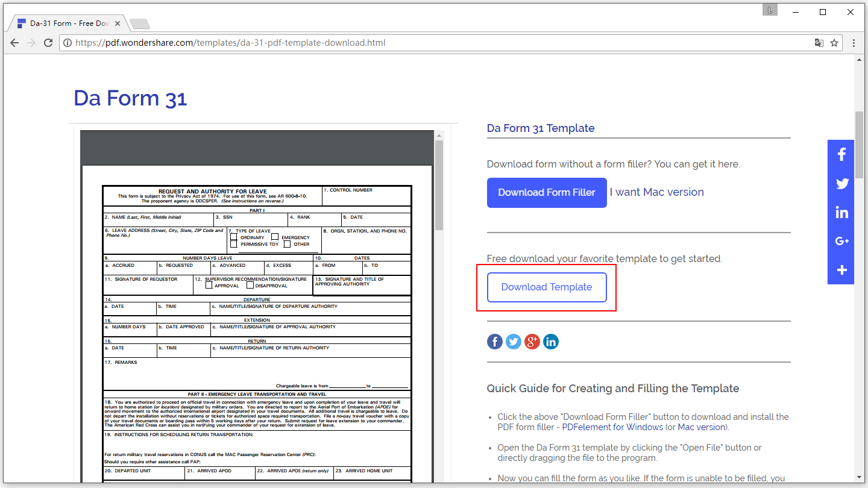Share on Facebook in blue sidebar

841,154
